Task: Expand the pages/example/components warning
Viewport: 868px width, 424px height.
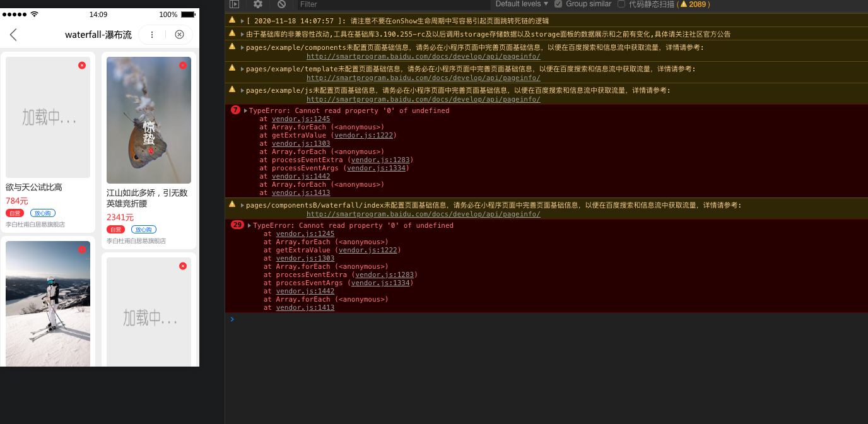Action: pyautogui.click(x=242, y=47)
